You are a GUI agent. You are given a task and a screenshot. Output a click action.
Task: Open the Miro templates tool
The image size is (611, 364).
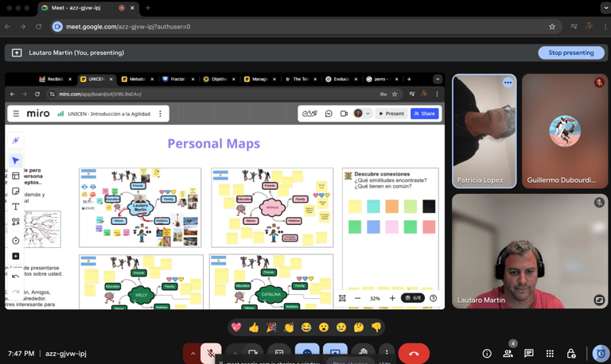coord(16,176)
